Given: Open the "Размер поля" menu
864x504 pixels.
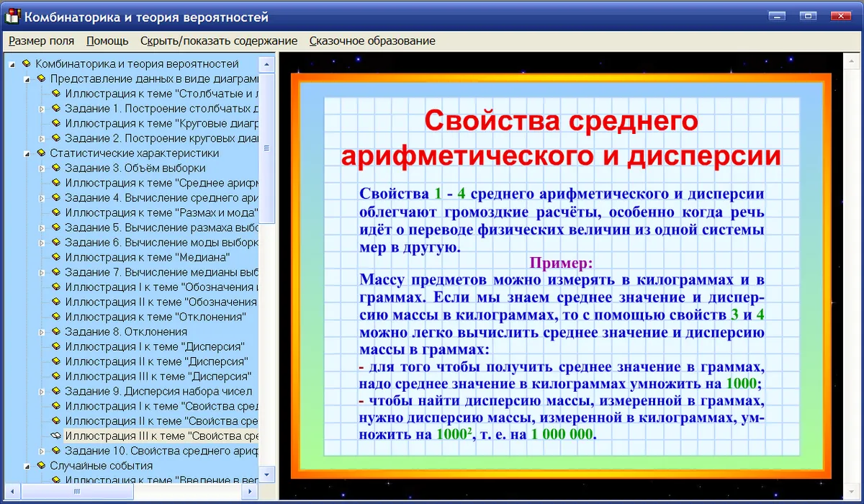Looking at the screenshot, I should click(x=42, y=41).
